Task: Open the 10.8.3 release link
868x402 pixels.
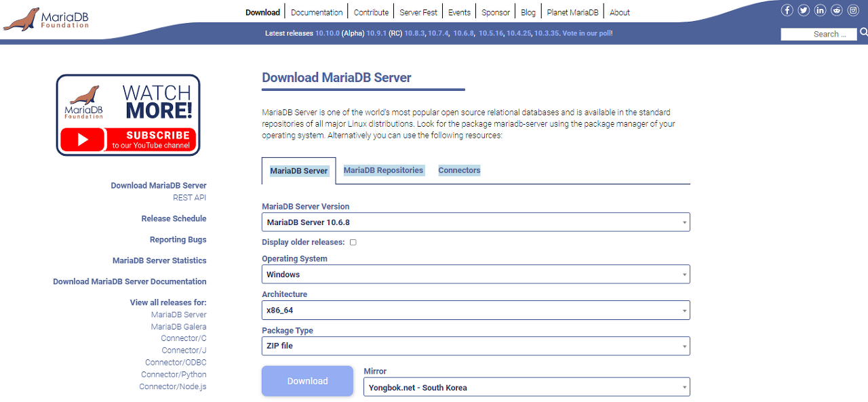Action: [414, 33]
